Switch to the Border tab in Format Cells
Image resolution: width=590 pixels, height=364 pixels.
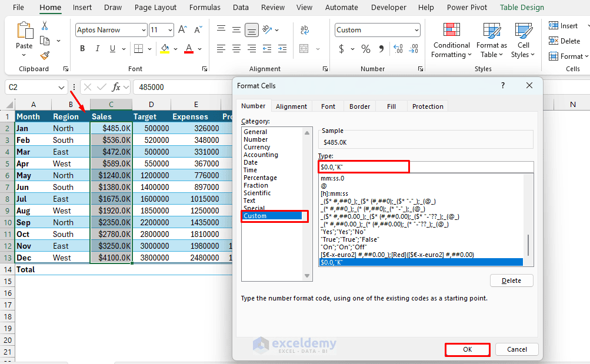pos(360,106)
